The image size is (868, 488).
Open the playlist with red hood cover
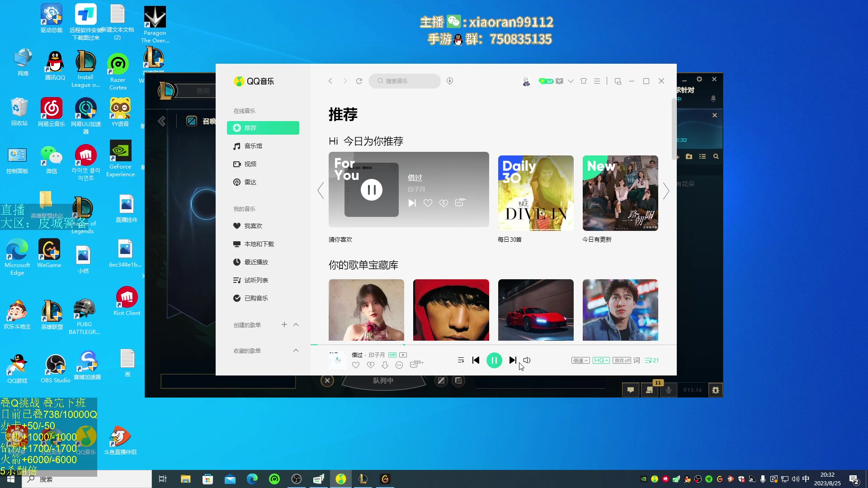tap(451, 310)
